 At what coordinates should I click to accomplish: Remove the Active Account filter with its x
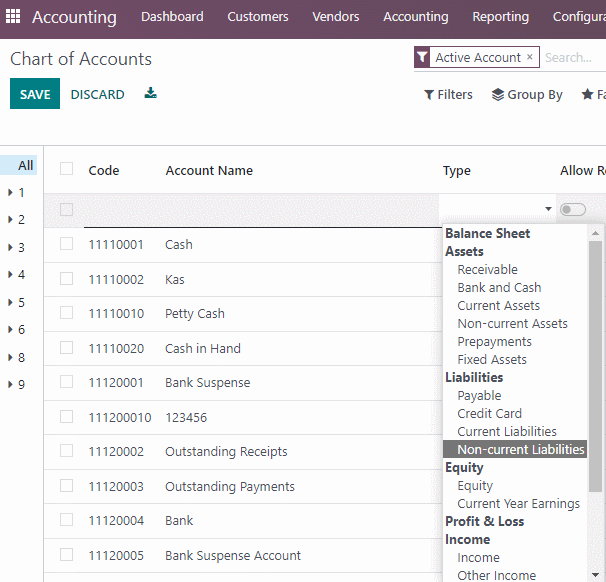click(x=530, y=57)
